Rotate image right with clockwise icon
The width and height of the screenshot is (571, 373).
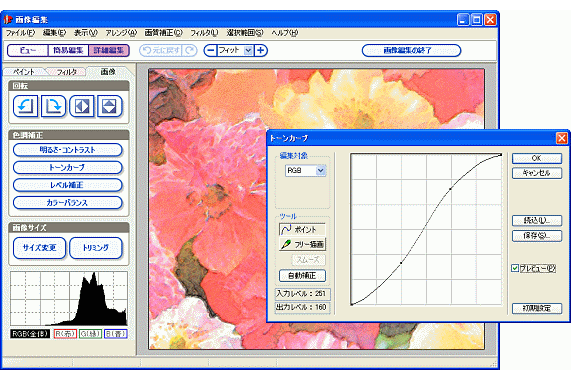point(54,106)
